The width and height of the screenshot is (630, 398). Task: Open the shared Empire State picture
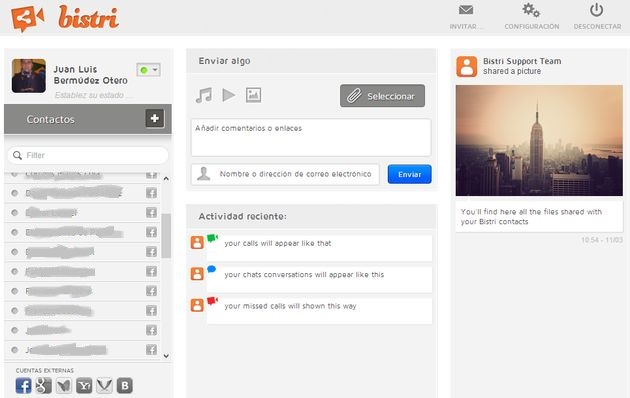point(539,140)
